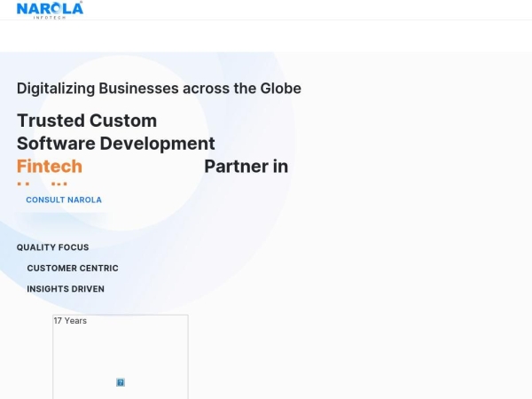Click the Narola Infotech logo
The height and width of the screenshot is (399, 532).
[x=50, y=10]
